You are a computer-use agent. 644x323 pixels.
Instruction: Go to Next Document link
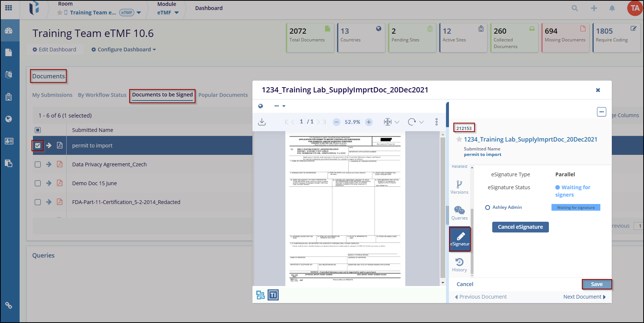coord(584,297)
